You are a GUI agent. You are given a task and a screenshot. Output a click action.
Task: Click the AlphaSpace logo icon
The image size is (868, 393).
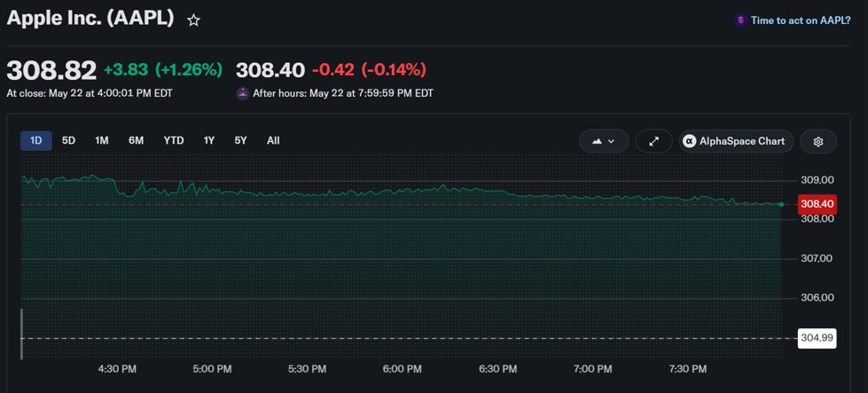pyautogui.click(x=689, y=141)
